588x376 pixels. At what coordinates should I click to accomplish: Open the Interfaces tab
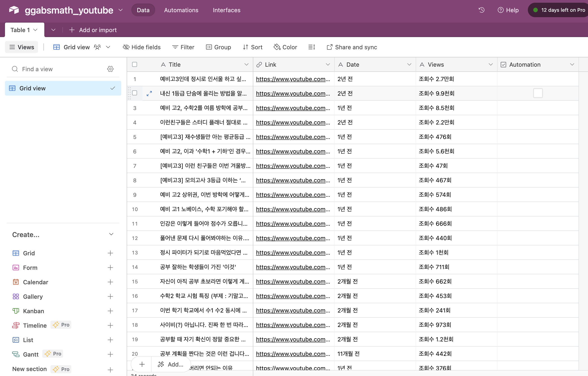coord(226,10)
